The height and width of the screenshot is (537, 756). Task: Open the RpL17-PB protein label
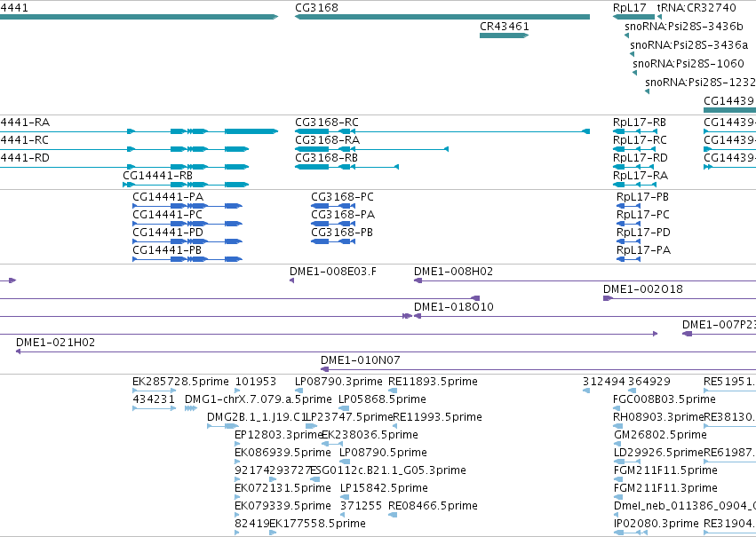(642, 197)
